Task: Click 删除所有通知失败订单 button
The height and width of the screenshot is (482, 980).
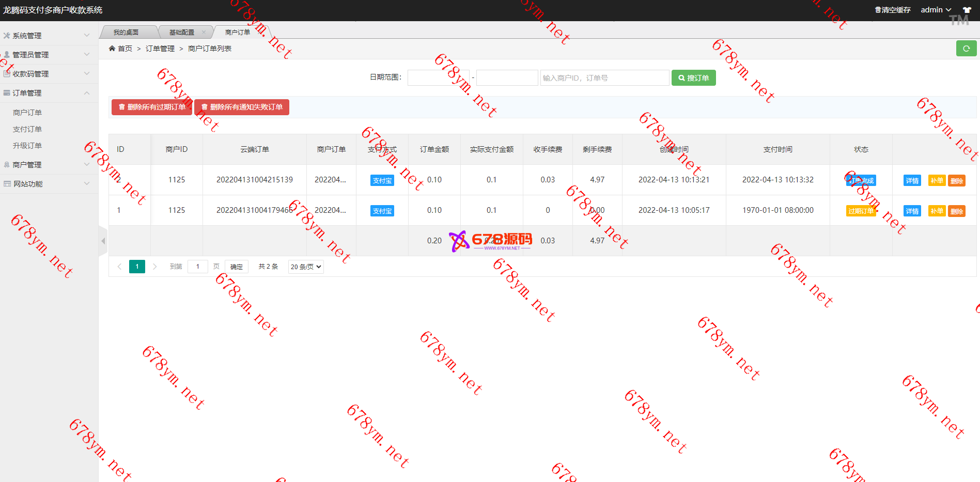Action: pos(242,107)
